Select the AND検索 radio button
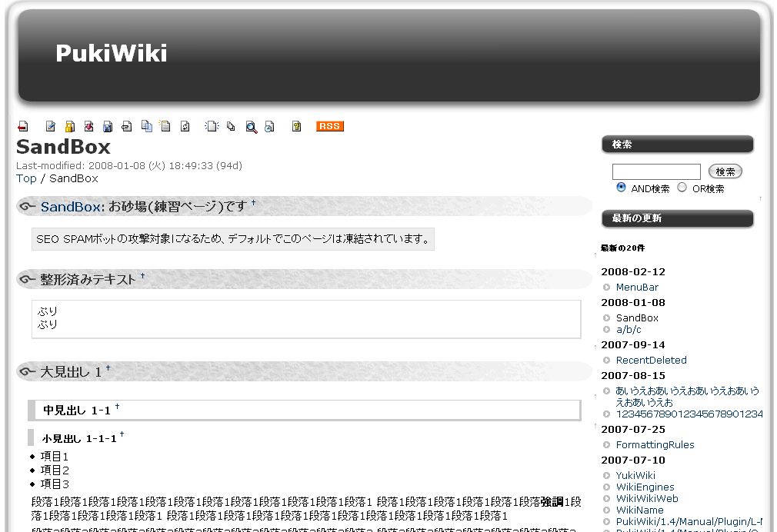 click(621, 188)
